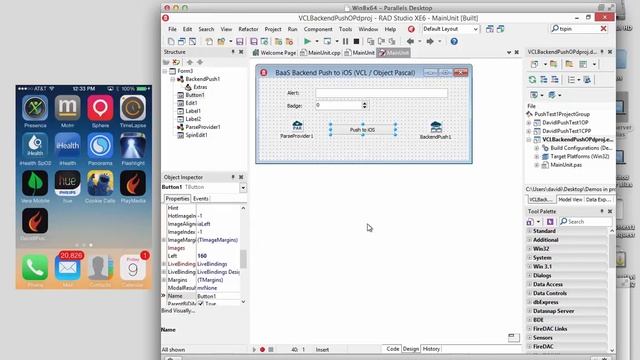
Task: Click the New items page icon
Action: coord(171,41)
